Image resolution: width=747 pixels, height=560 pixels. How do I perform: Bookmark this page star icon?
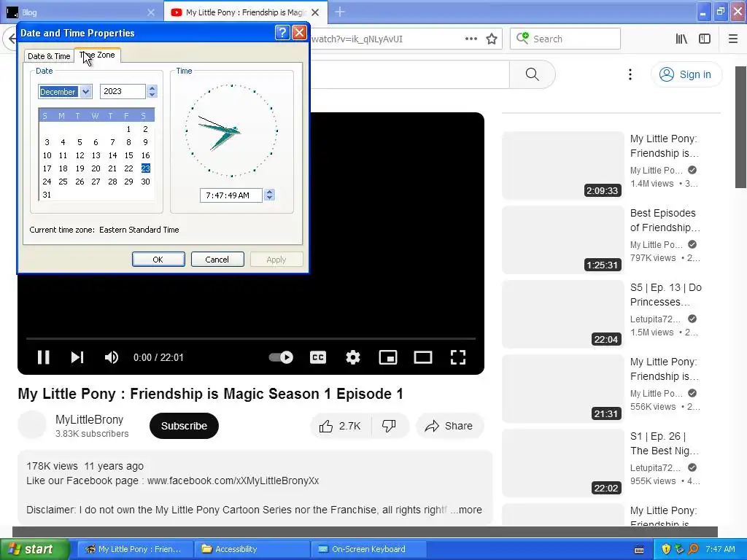click(x=492, y=39)
